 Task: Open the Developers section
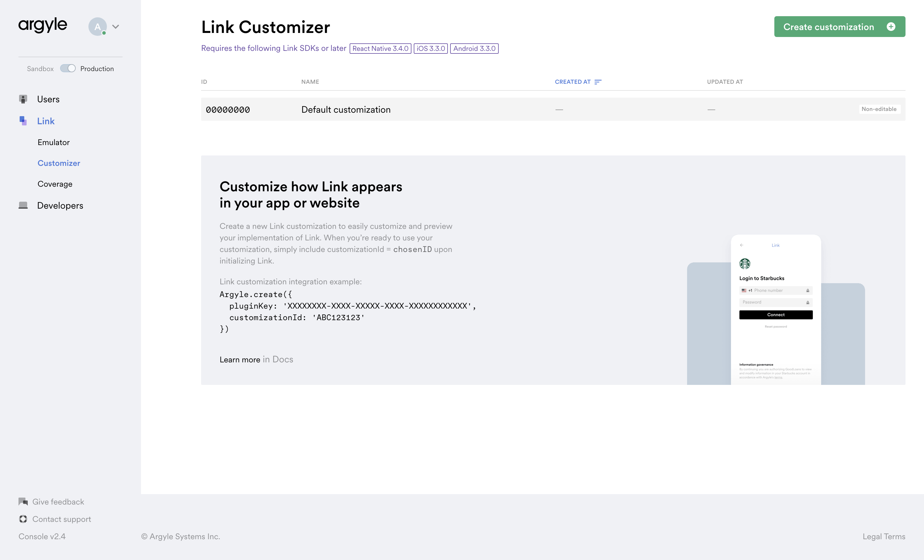[x=60, y=205]
